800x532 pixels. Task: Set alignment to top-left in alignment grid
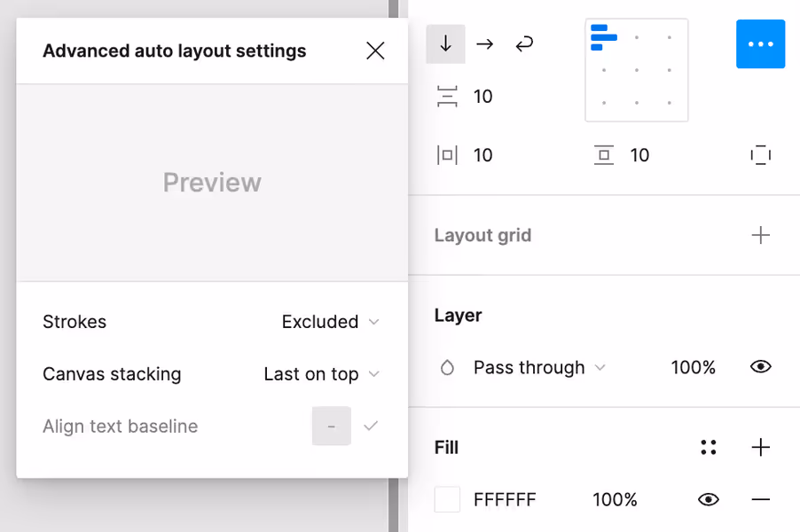point(604,37)
